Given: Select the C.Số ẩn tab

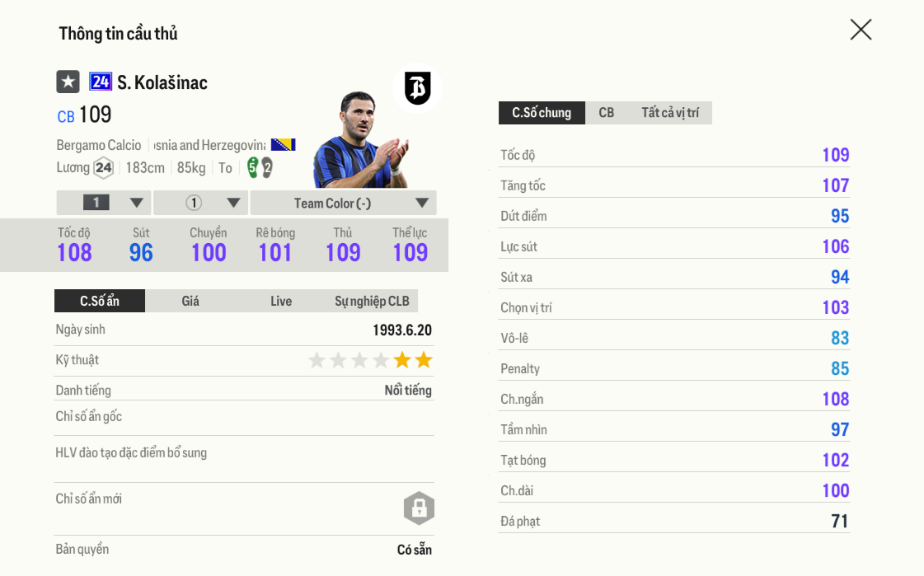Looking at the screenshot, I should [x=100, y=301].
